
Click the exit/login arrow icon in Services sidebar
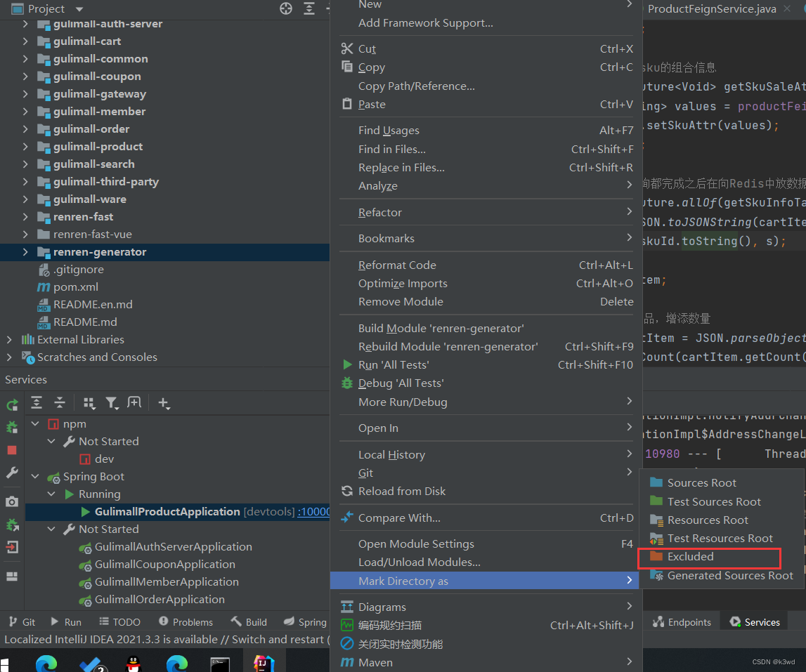pyautogui.click(x=12, y=547)
